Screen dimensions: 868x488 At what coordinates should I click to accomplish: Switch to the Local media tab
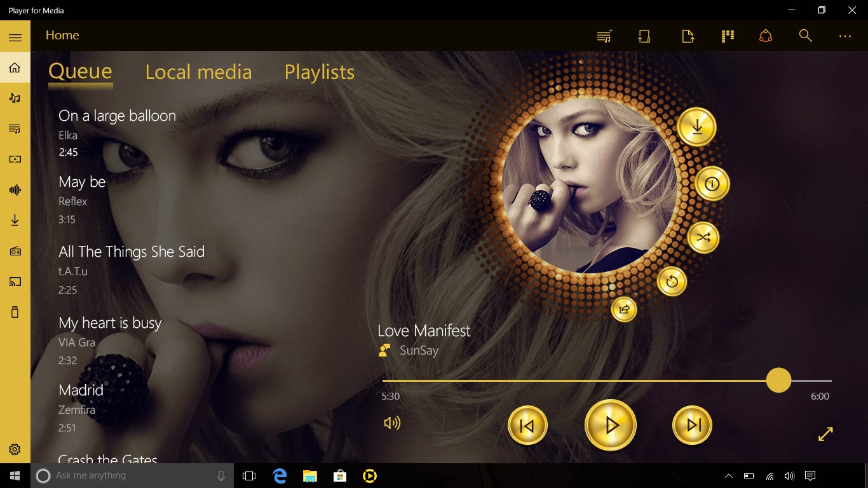point(198,72)
